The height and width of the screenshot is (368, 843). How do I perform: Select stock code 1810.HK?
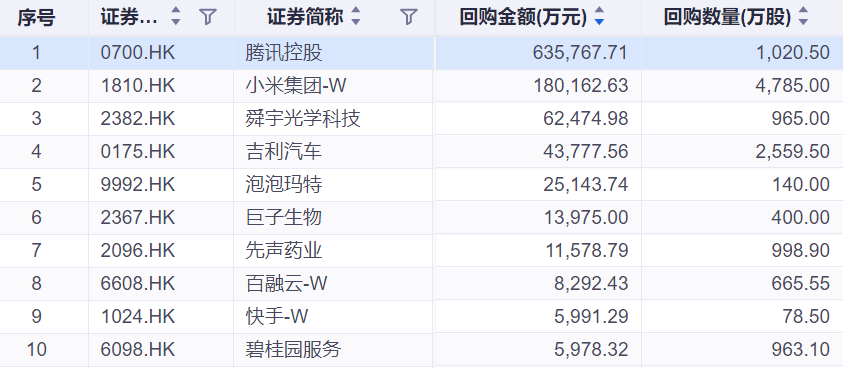point(138,86)
